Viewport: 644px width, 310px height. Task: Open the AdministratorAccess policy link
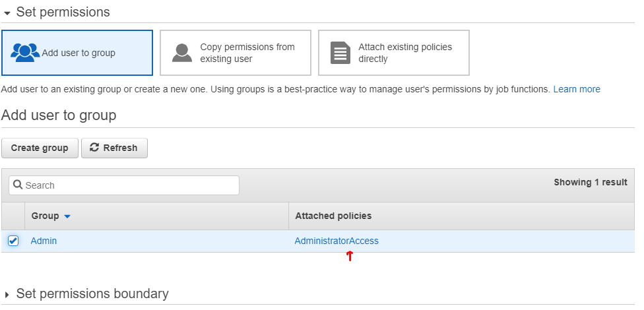(x=337, y=241)
